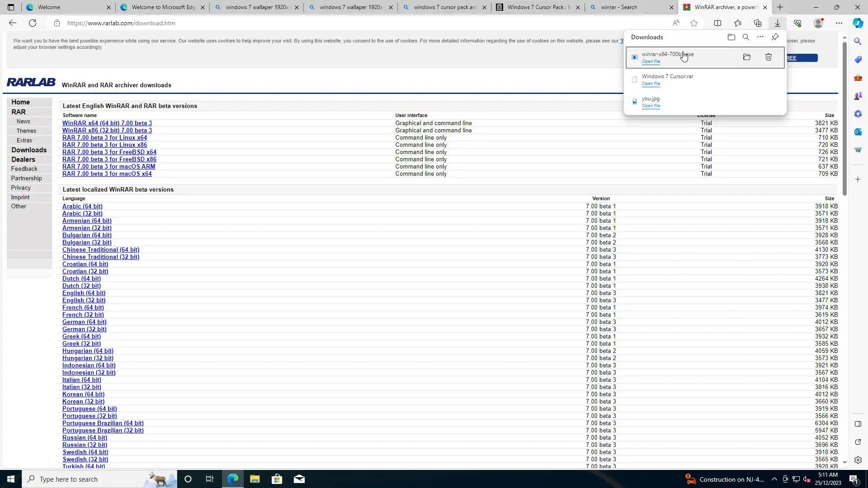Screen dimensions: 868x488
Task: Open Edge Settings and more menu
Action: point(839,23)
